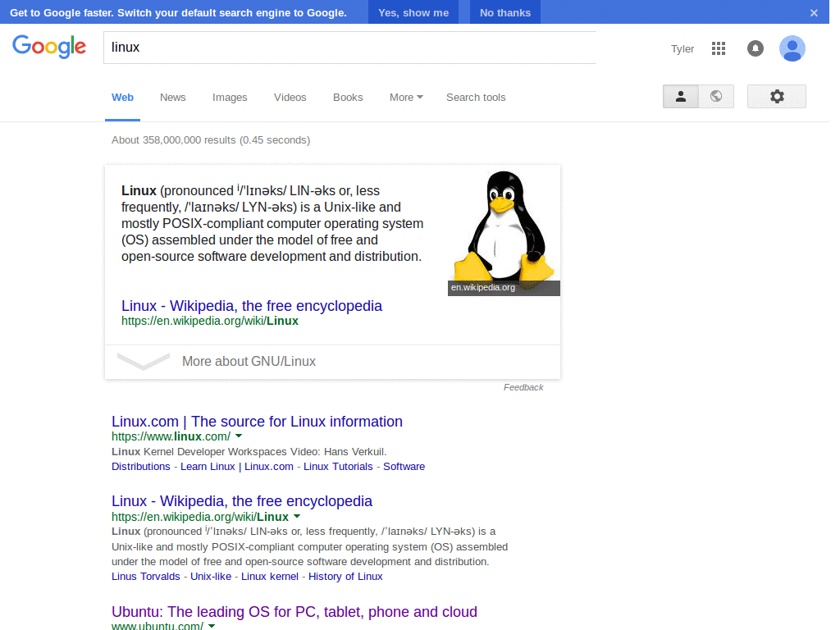Open search settings gear menu

777,97
